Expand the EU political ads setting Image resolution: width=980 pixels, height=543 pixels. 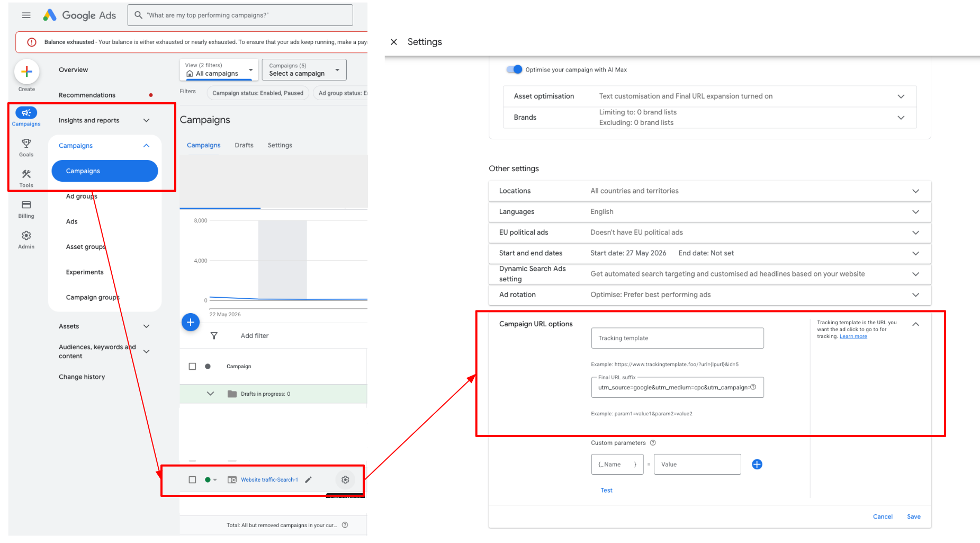pyautogui.click(x=916, y=233)
